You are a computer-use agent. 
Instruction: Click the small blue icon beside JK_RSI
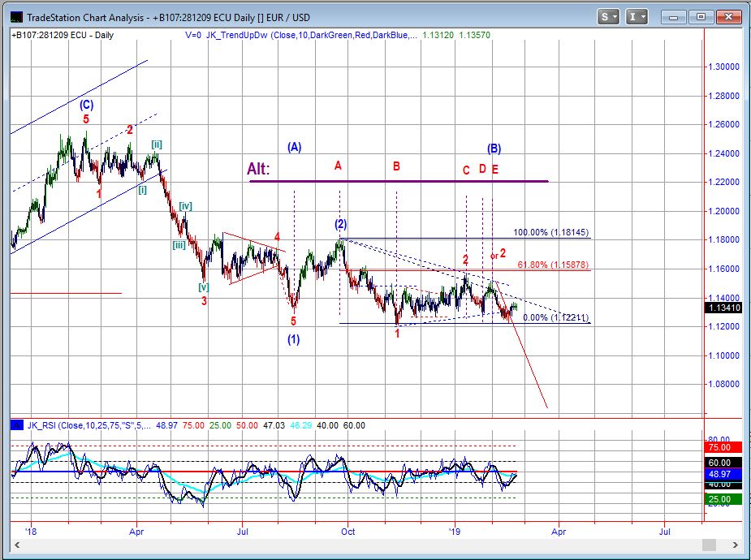[17, 425]
